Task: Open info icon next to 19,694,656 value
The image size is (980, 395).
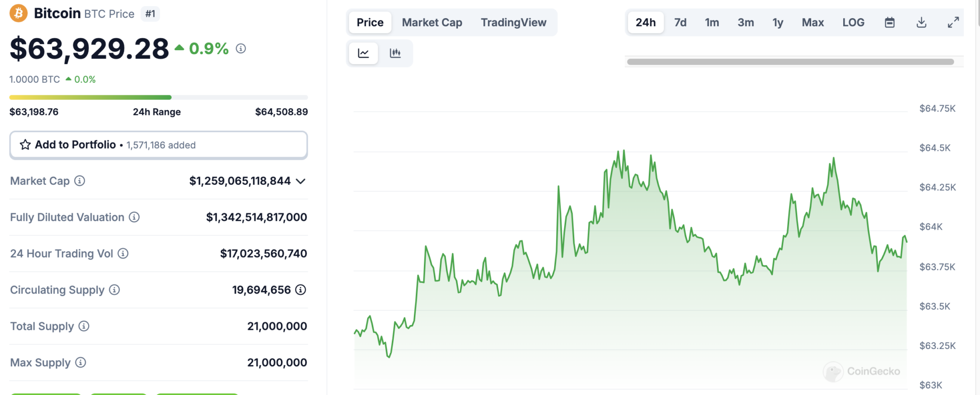Action: (301, 290)
